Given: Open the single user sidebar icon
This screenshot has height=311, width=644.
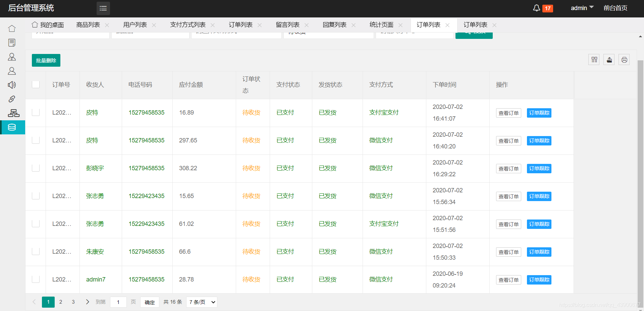Looking at the screenshot, I should [x=12, y=71].
